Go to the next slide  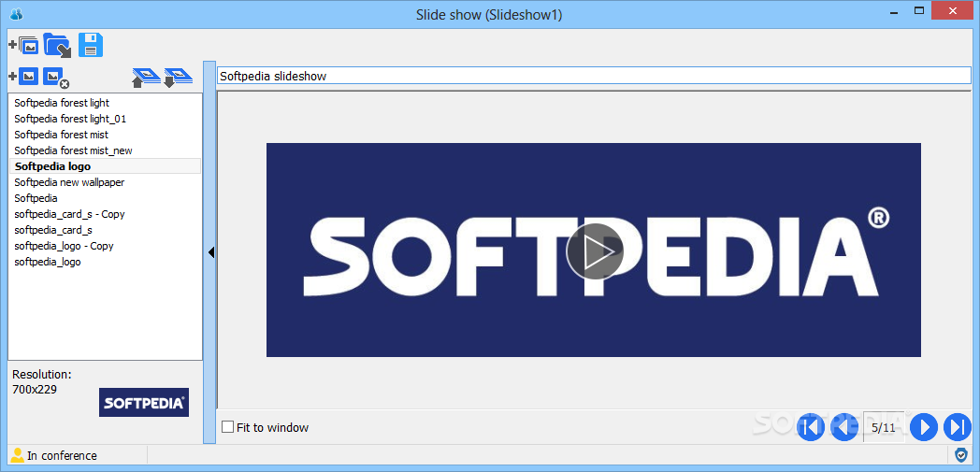pos(924,427)
